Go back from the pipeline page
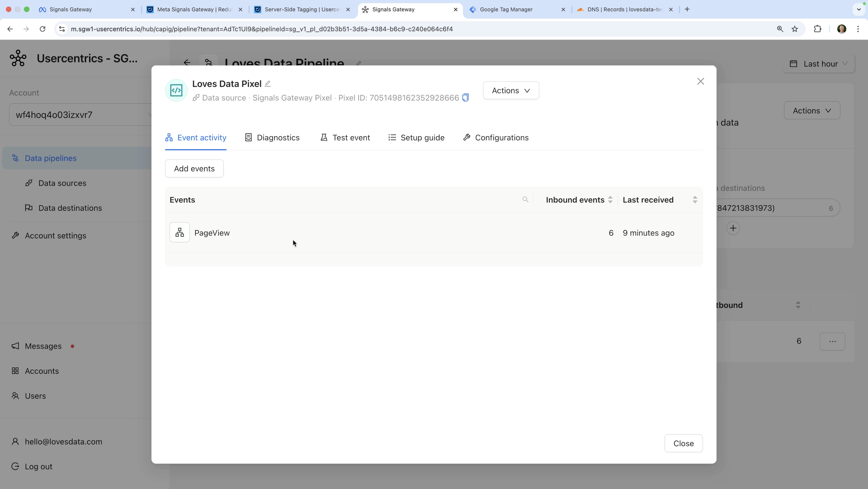Screen dimensions: 868x489 (x=187, y=63)
